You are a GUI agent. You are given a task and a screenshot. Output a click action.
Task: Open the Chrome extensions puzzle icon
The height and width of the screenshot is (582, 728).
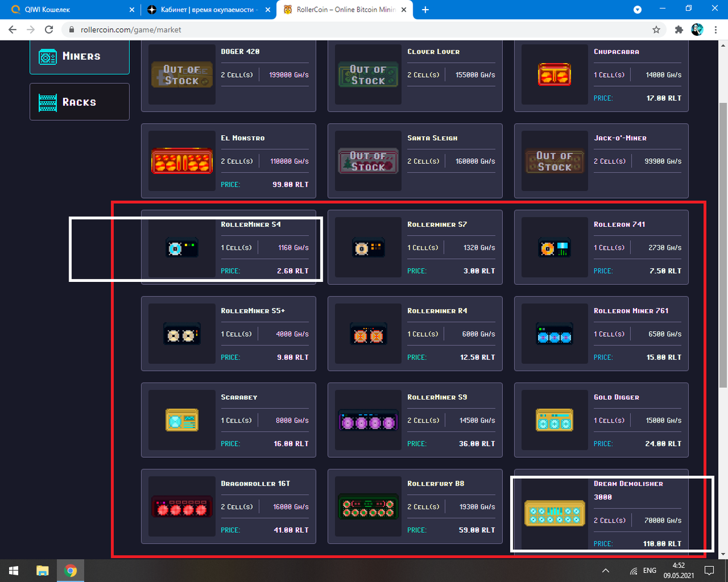coord(678,28)
